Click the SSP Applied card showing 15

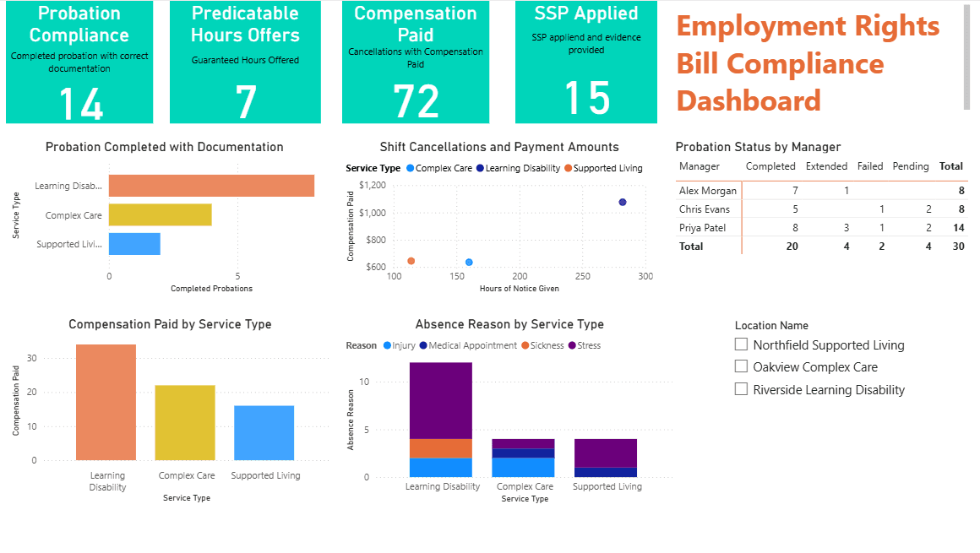tap(585, 59)
